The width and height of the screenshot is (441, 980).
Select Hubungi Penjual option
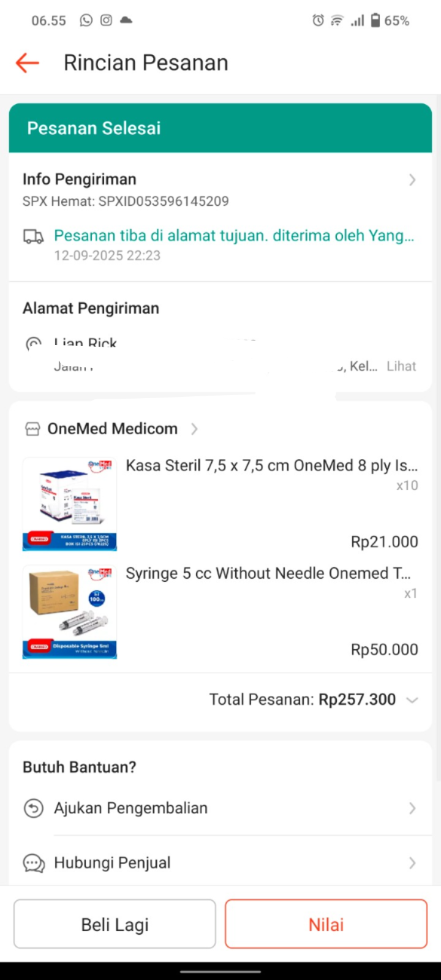(x=113, y=863)
